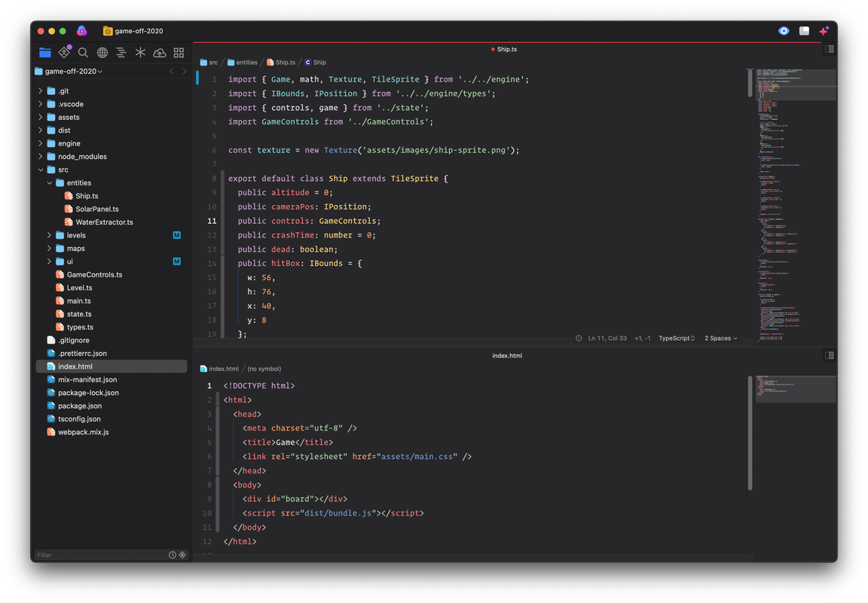Click the M badge on ui folder

tap(176, 262)
